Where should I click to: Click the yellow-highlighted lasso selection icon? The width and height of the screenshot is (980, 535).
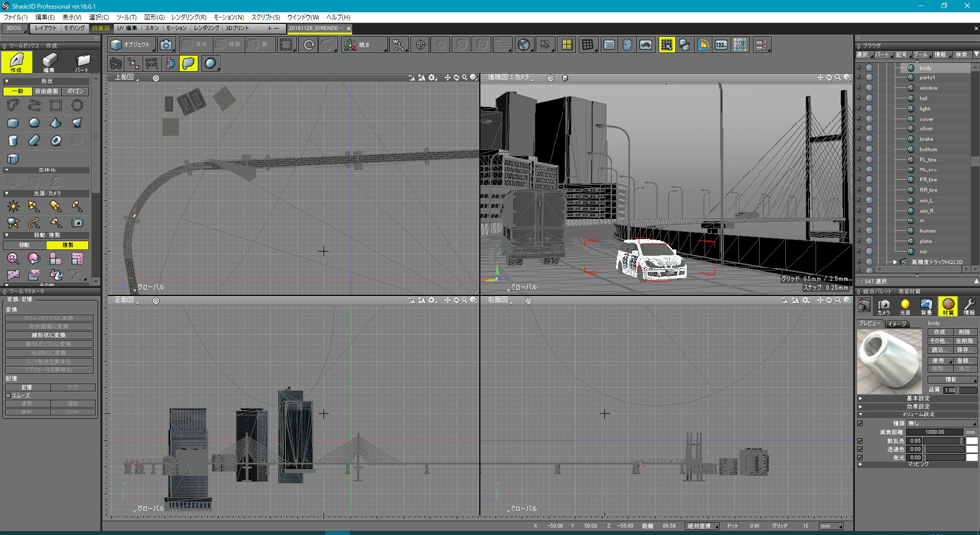(x=189, y=63)
